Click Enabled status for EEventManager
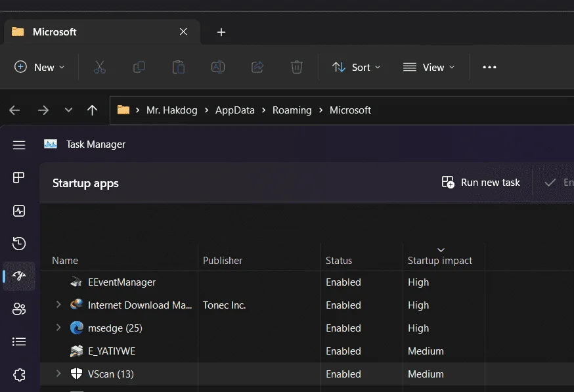Viewport: 574px width, 392px height. point(343,282)
